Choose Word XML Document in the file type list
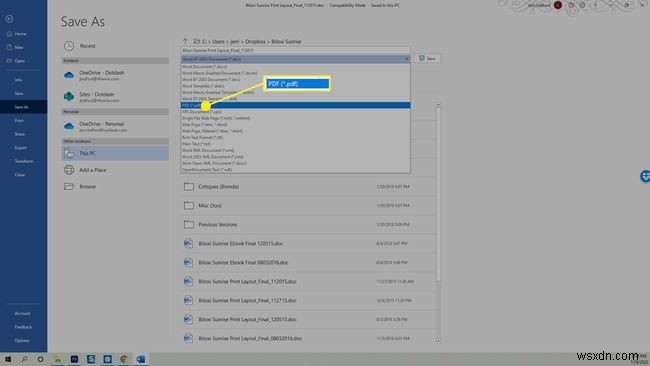 pos(296,150)
